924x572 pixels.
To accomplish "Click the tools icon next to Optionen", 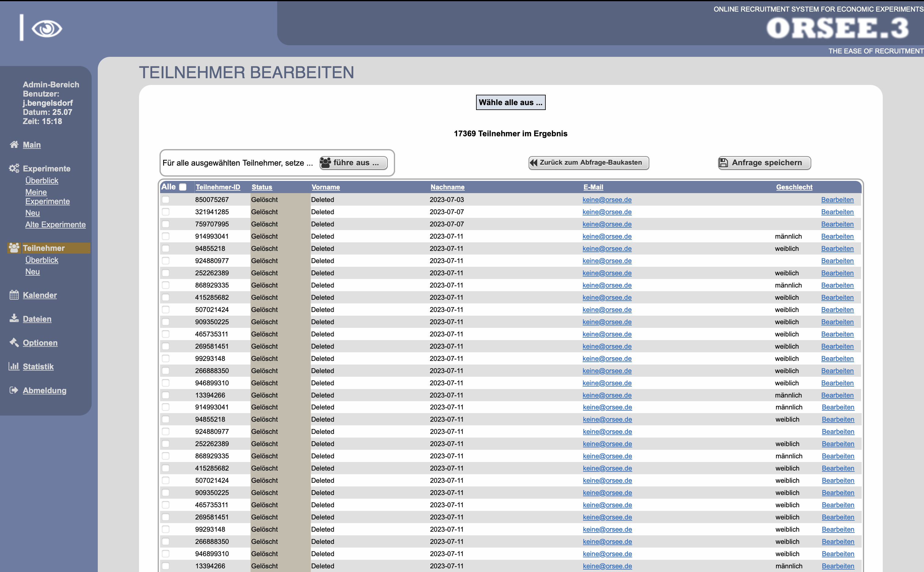I will [x=14, y=342].
